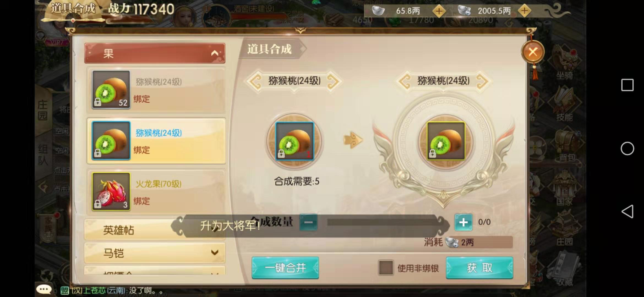This screenshot has width=644, height=297.
Task: Click the result kiwi item icon
Action: (446, 141)
